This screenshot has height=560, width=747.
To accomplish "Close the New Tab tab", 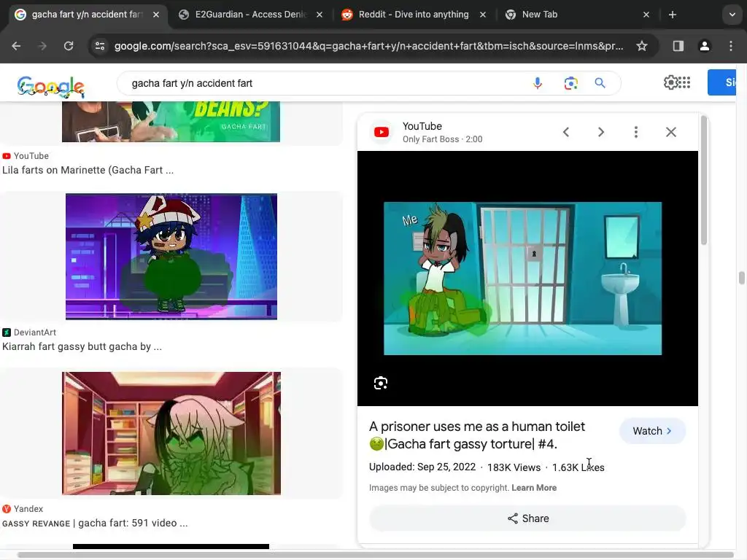I will [646, 15].
